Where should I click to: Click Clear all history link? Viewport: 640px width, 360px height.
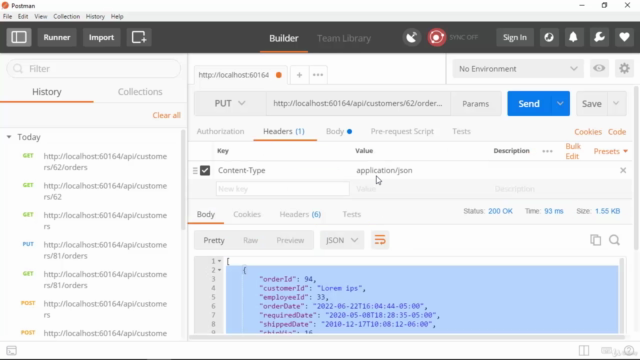[167, 115]
